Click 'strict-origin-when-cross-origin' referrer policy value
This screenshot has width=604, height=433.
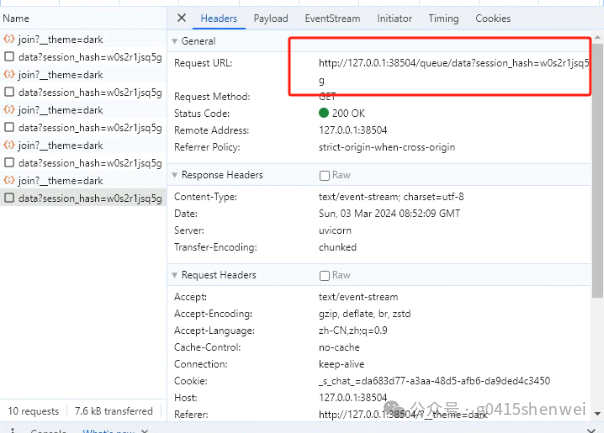click(x=387, y=147)
